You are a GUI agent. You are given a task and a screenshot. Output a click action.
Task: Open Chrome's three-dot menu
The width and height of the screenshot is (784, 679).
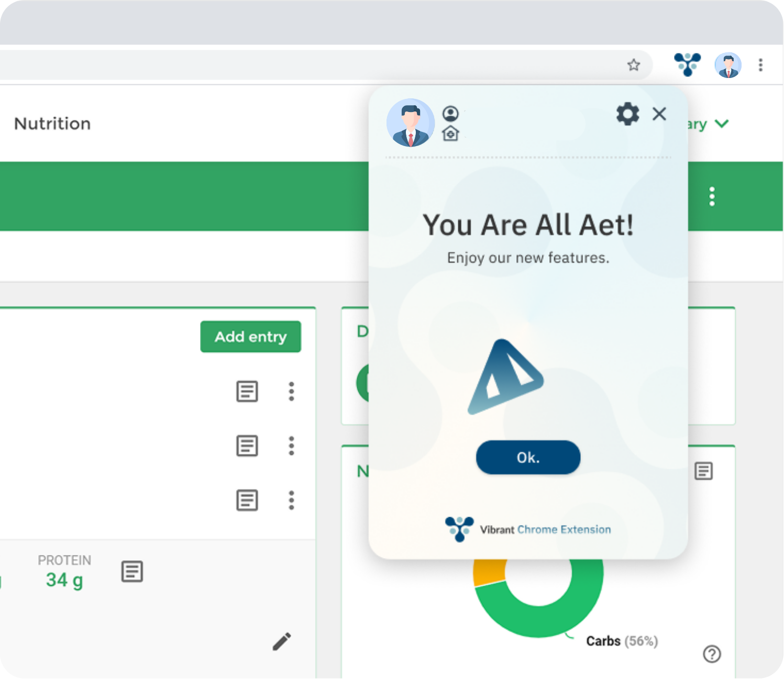coord(760,65)
